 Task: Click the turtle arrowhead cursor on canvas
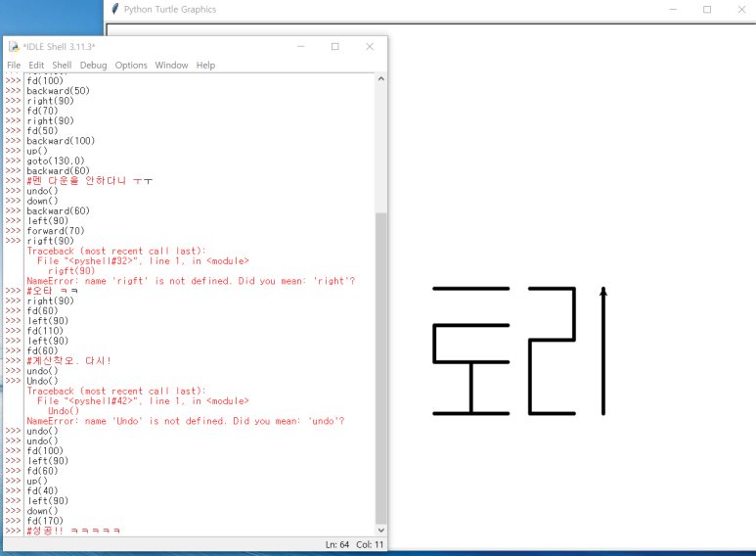pos(603,290)
